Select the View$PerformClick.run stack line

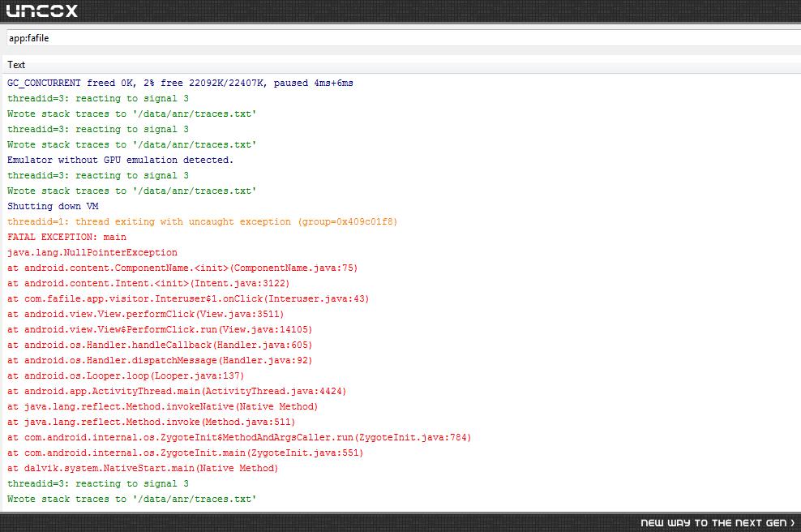[x=160, y=329]
